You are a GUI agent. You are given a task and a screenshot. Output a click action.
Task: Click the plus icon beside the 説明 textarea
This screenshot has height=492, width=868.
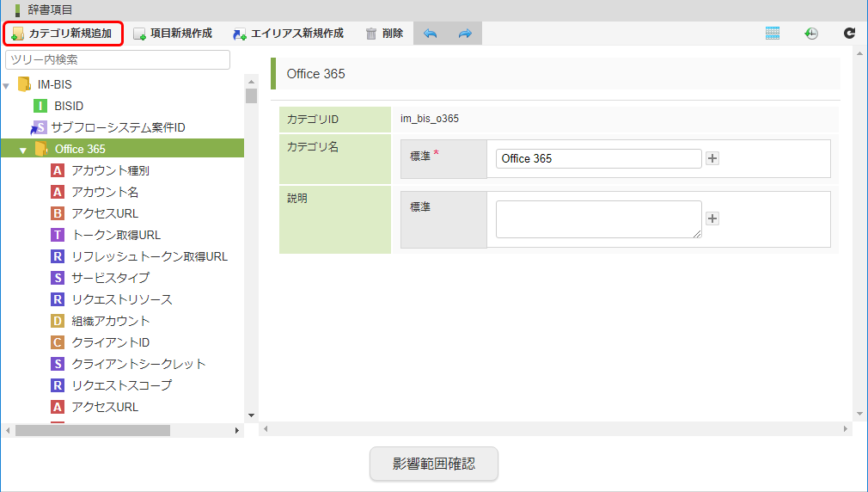(712, 218)
